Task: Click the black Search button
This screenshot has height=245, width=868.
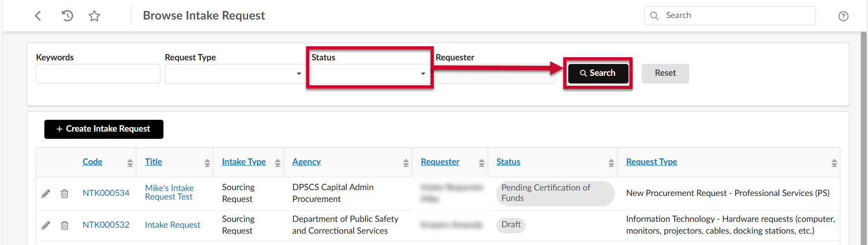Action: pyautogui.click(x=598, y=73)
